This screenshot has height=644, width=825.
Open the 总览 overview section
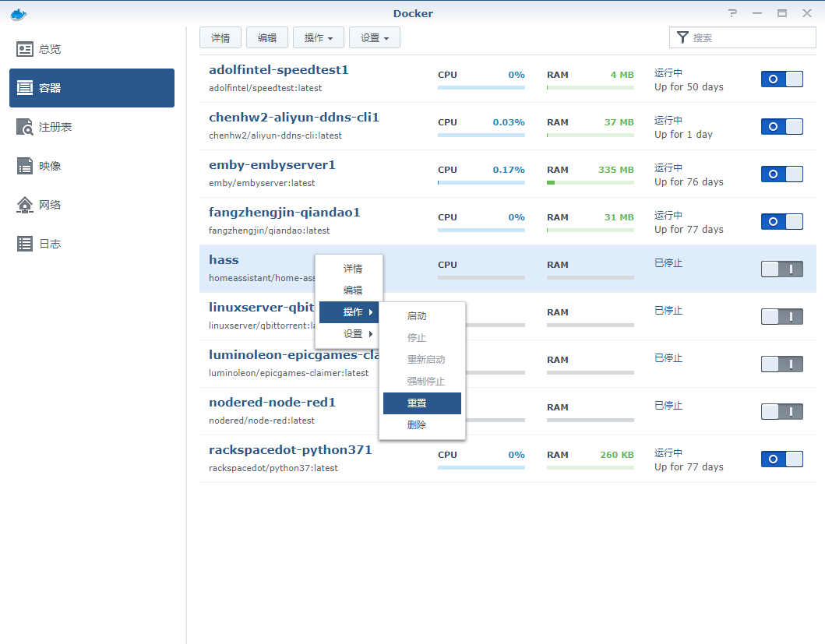point(92,49)
